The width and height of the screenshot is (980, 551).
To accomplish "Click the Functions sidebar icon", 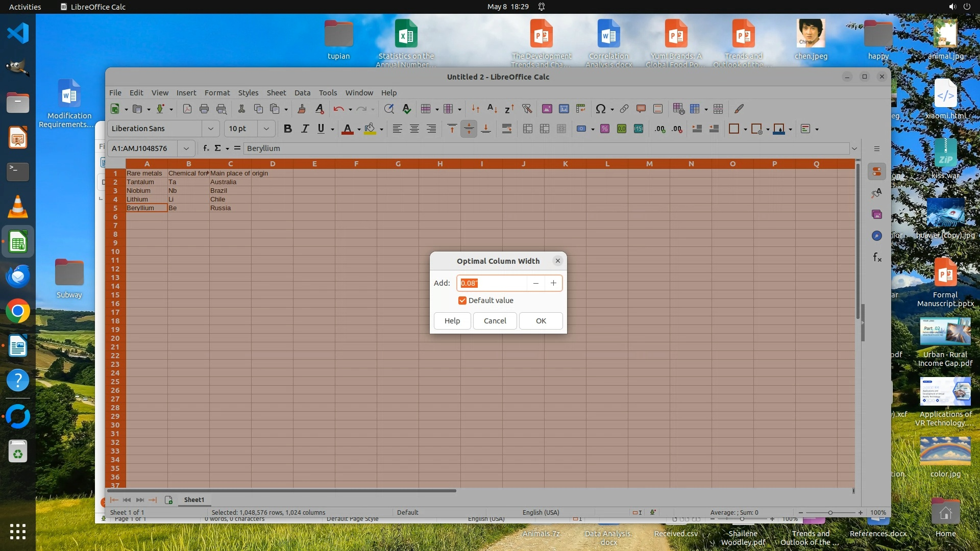I will click(877, 257).
